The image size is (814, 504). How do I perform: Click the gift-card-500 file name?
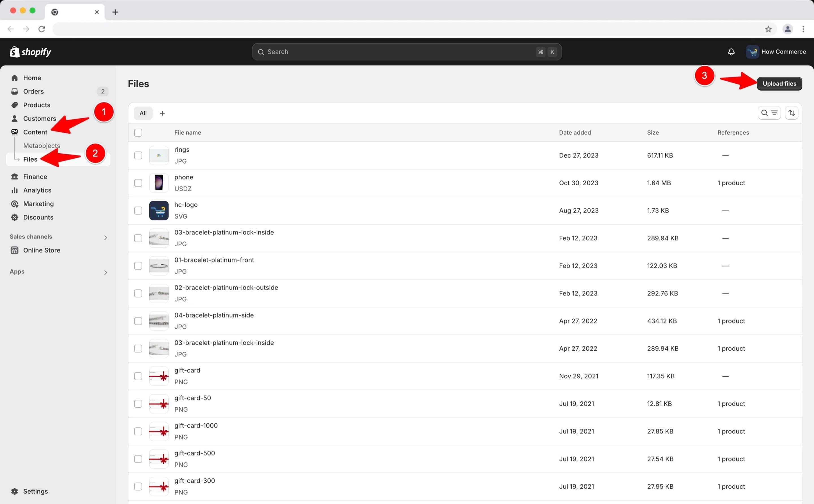point(194,453)
